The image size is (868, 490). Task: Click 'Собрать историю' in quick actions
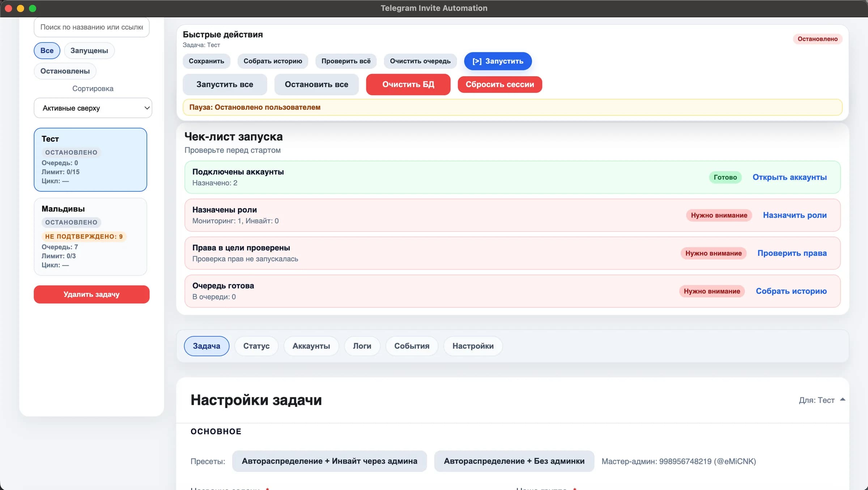(x=273, y=61)
